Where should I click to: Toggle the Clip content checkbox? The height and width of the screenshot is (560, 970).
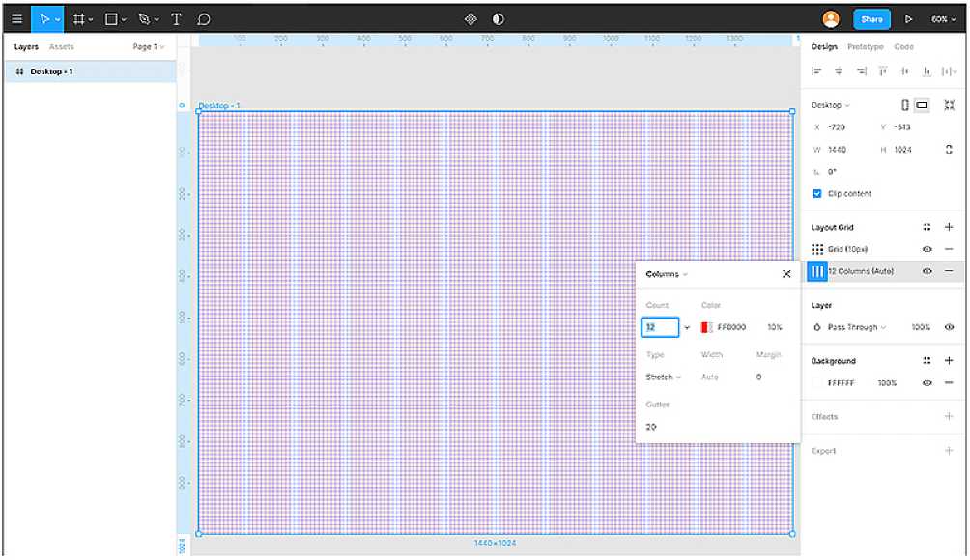(817, 194)
